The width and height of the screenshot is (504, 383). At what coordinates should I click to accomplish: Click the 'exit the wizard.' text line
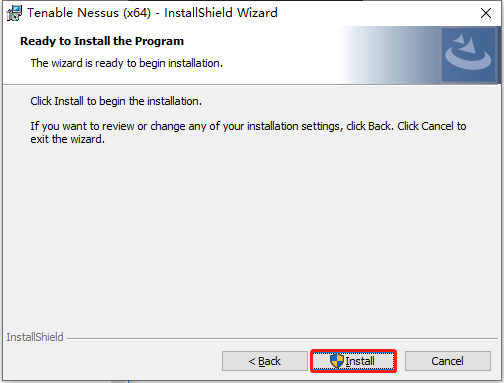pyautogui.click(x=68, y=139)
